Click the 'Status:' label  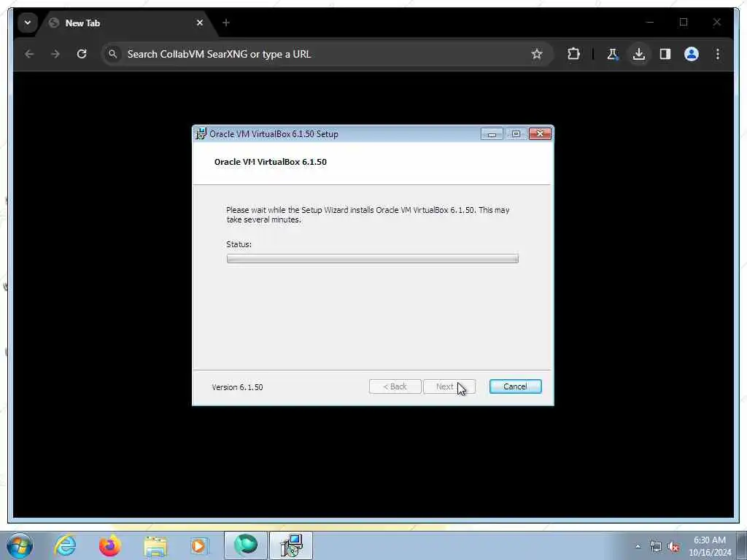[x=239, y=244]
